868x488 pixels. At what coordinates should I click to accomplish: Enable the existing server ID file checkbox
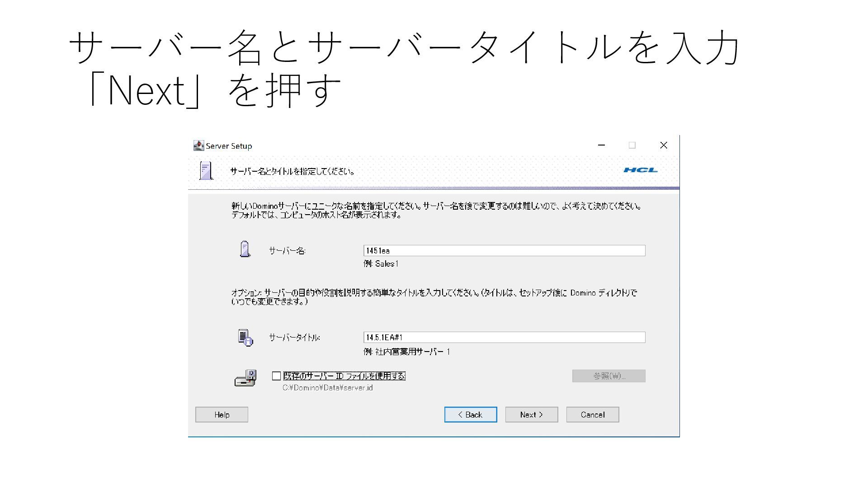pos(276,376)
